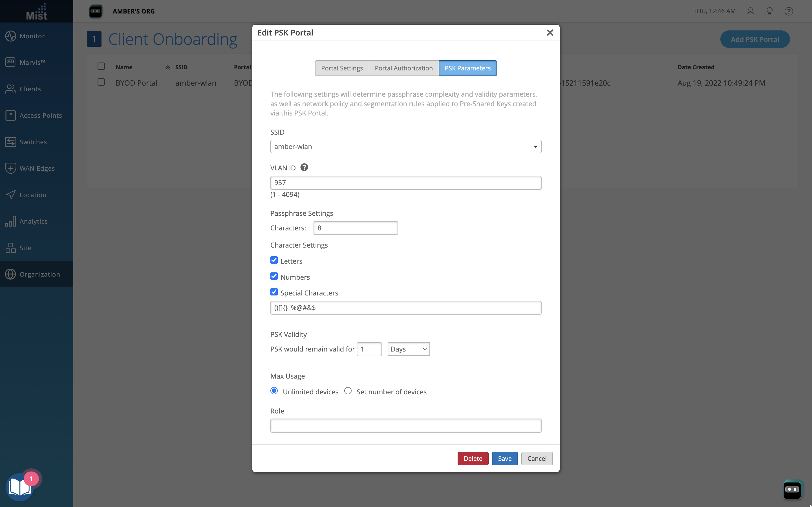Click into the Role input field
The image size is (812, 507).
point(405,426)
